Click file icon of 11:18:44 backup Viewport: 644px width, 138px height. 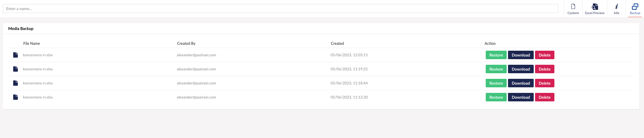(16, 83)
